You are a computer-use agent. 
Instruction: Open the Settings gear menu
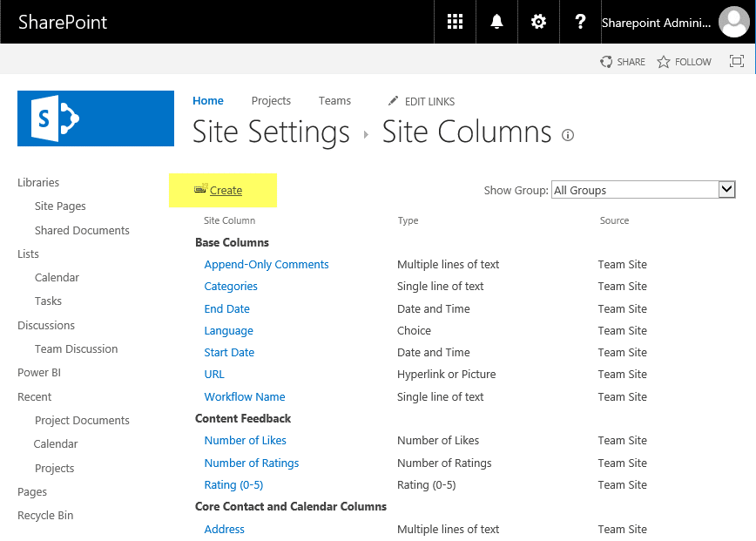point(538,22)
